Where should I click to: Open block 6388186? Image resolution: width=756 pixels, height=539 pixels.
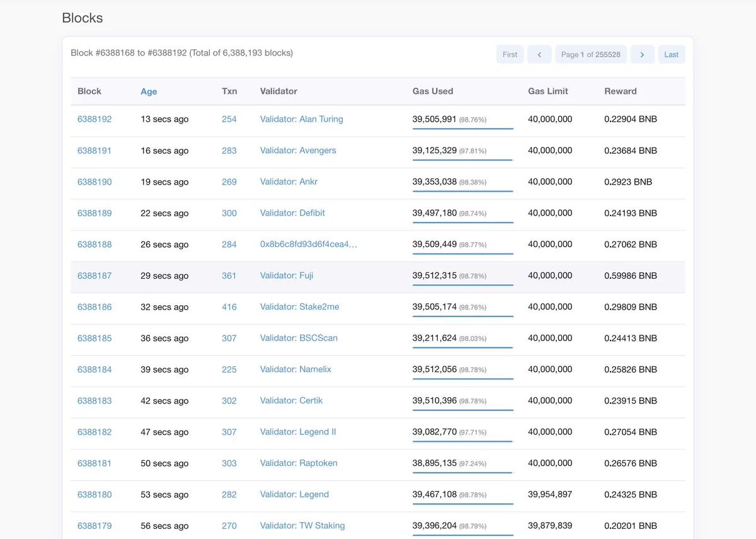tap(94, 307)
